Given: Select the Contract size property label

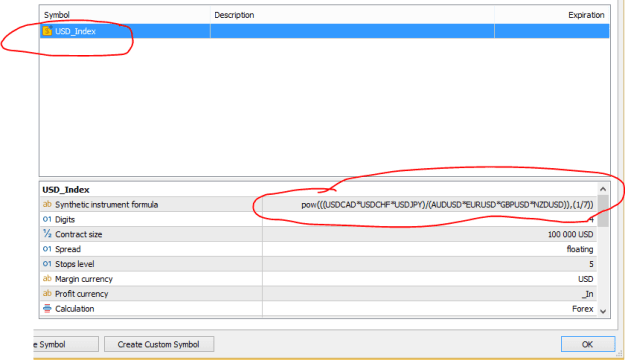Looking at the screenshot, I should click(x=79, y=234).
